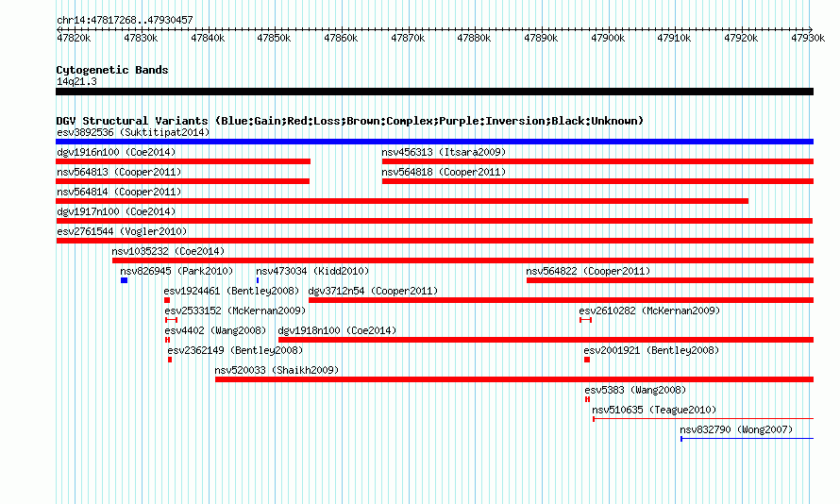Select esv5383 (Wang2008) label
Image resolution: width=840 pixels, height=504 pixels.
(x=635, y=390)
